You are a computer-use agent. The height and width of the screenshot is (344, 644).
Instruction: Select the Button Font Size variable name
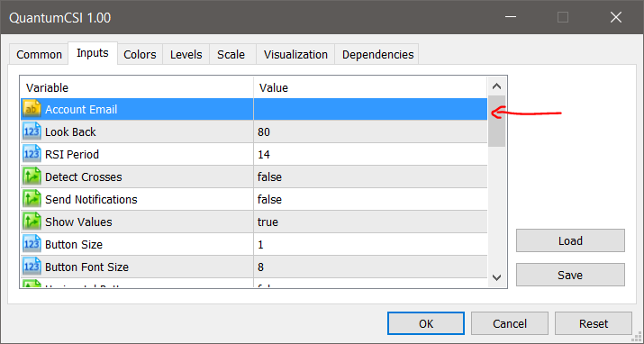[x=86, y=267]
